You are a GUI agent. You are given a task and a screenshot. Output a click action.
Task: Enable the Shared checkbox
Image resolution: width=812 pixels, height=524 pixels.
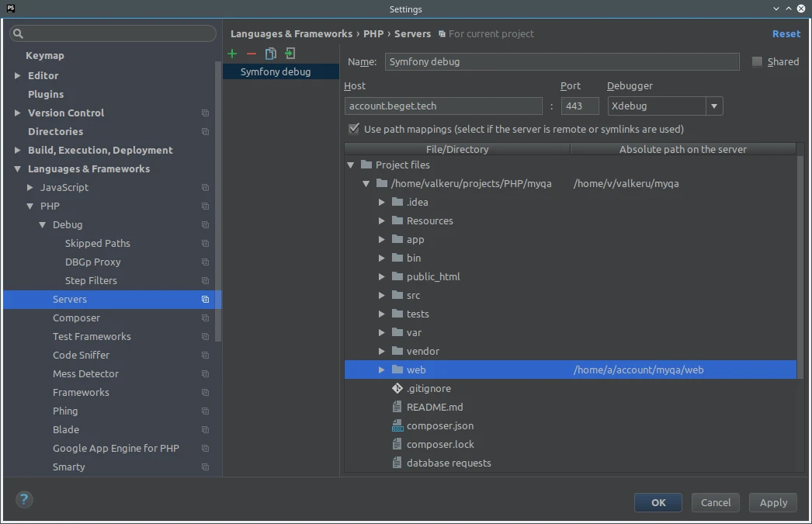(x=757, y=62)
